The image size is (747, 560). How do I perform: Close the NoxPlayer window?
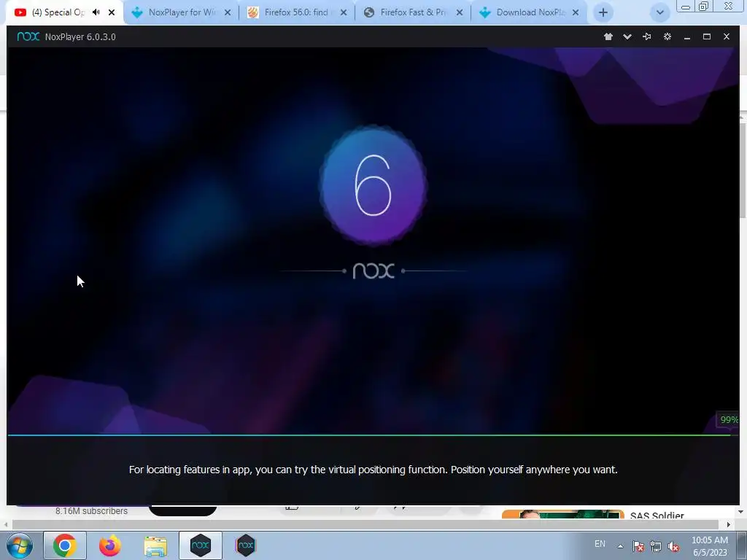click(726, 36)
